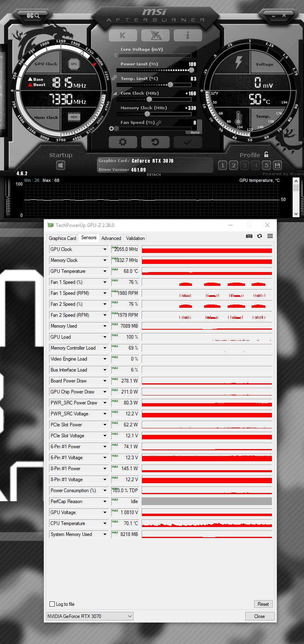Expand the Memory Clock sensor dropdown

(x=105, y=260)
